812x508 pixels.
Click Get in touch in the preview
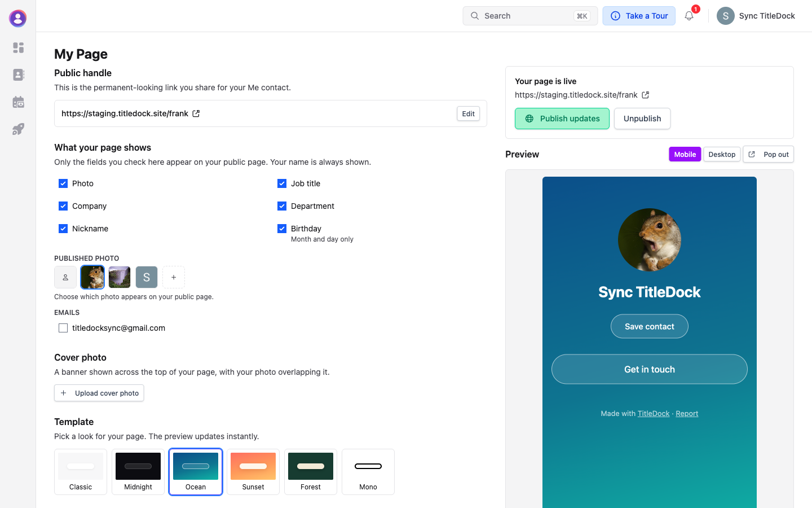[650, 369]
